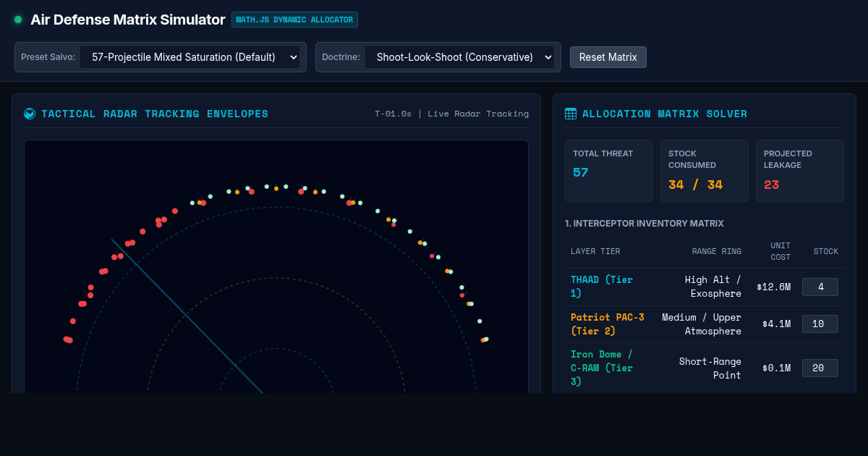The width and height of the screenshot is (868, 456).
Task: Click the radar sweep line on the scope
Action: click(x=187, y=316)
